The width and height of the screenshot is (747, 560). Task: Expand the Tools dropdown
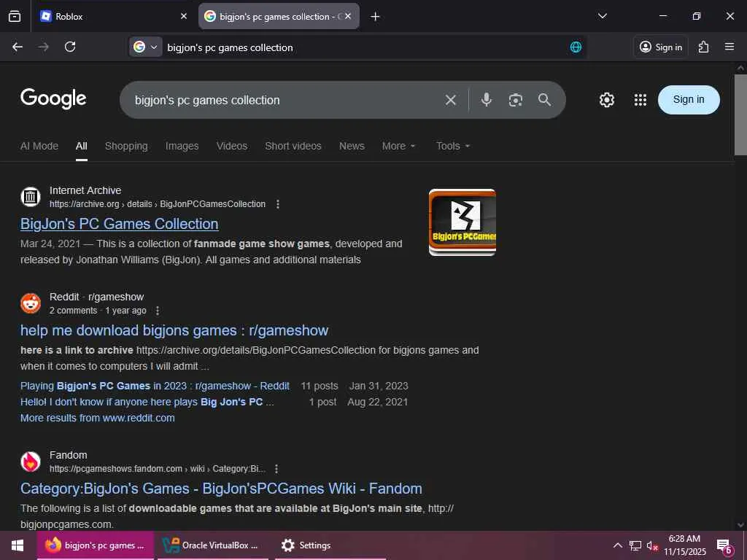tap(453, 146)
